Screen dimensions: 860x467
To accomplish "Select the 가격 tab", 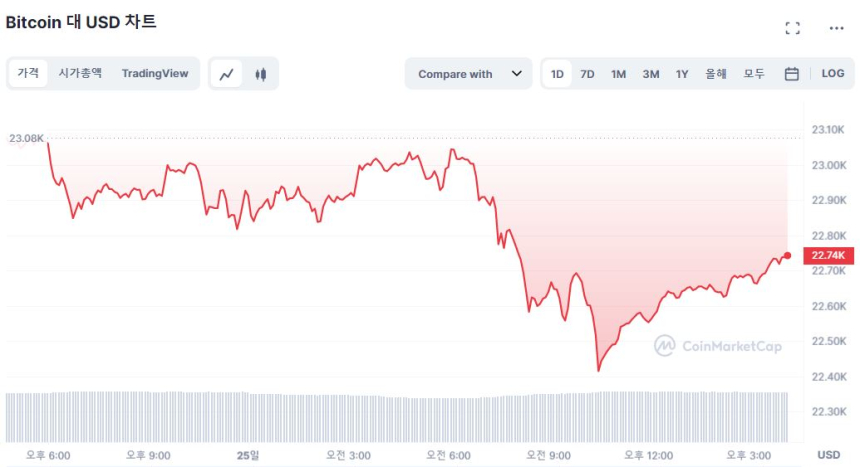I will tap(28, 74).
